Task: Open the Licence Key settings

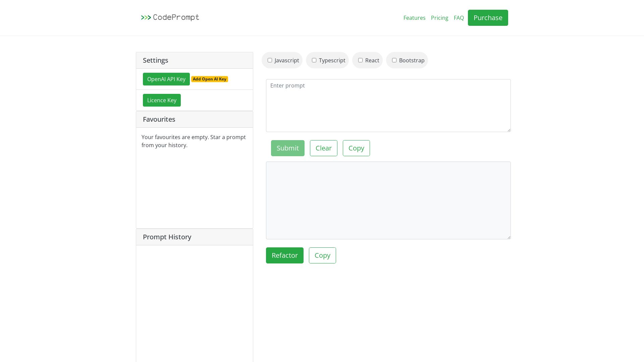Action: click(162, 100)
